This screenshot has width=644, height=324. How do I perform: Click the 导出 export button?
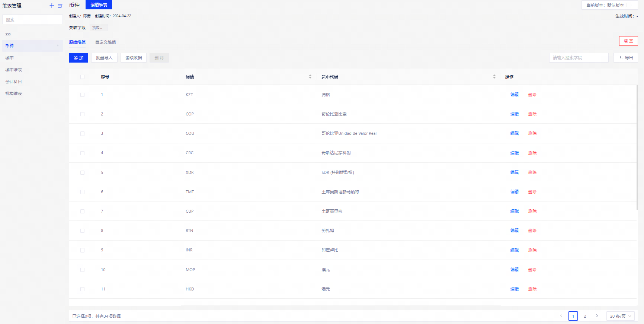click(625, 58)
